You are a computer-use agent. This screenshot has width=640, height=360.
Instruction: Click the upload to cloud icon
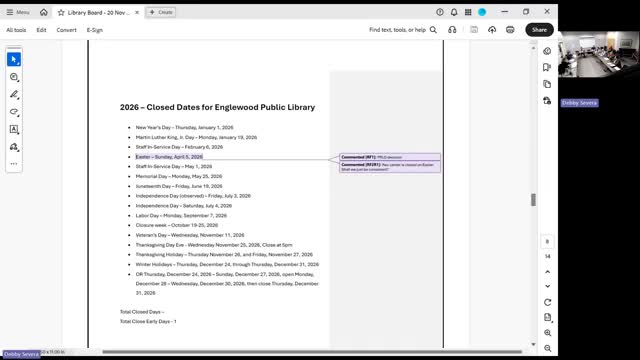[492, 30]
